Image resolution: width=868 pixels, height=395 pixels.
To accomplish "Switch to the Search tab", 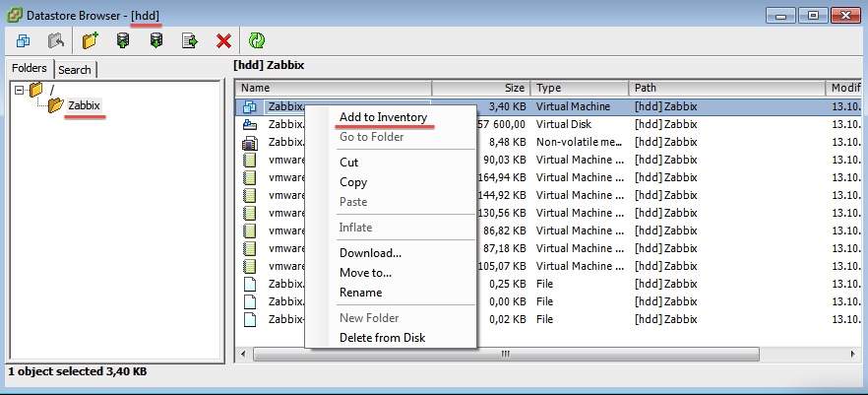I will click(74, 69).
